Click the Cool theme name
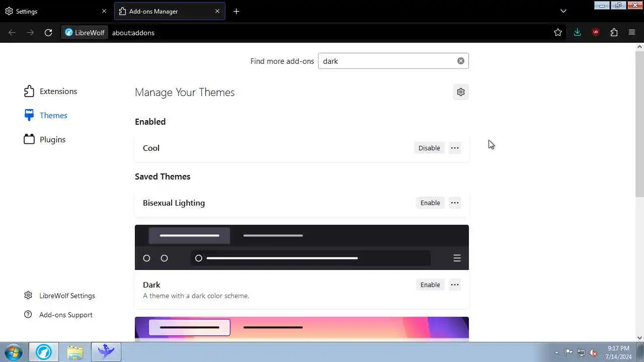Screen dimensions: 644x362 pos(151,148)
